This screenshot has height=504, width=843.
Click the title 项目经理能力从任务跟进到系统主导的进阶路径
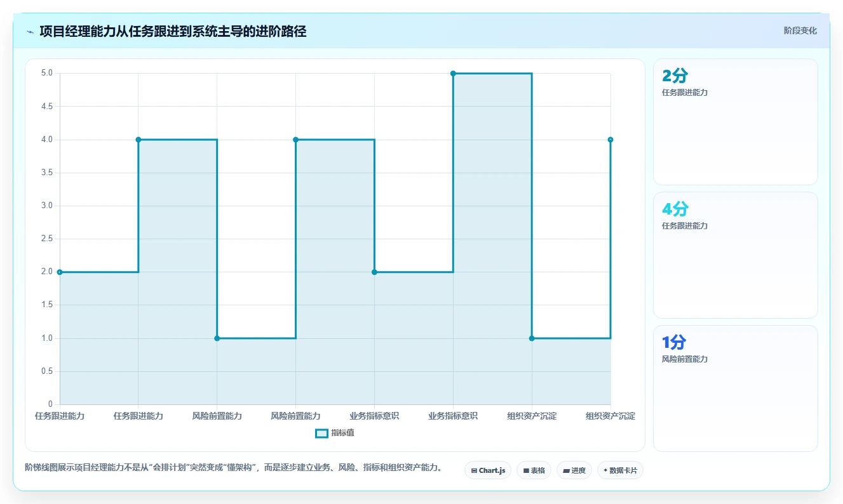coord(173,31)
